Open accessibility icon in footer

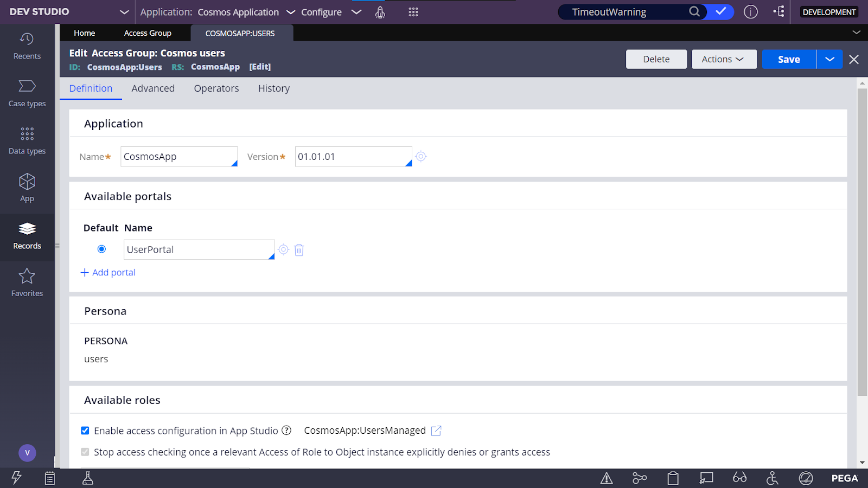[x=773, y=478]
